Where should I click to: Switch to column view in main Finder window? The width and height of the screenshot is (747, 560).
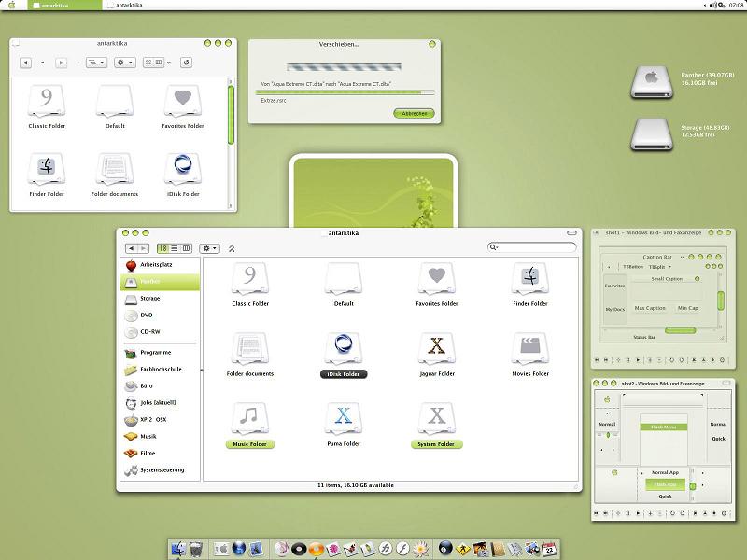click(x=186, y=248)
